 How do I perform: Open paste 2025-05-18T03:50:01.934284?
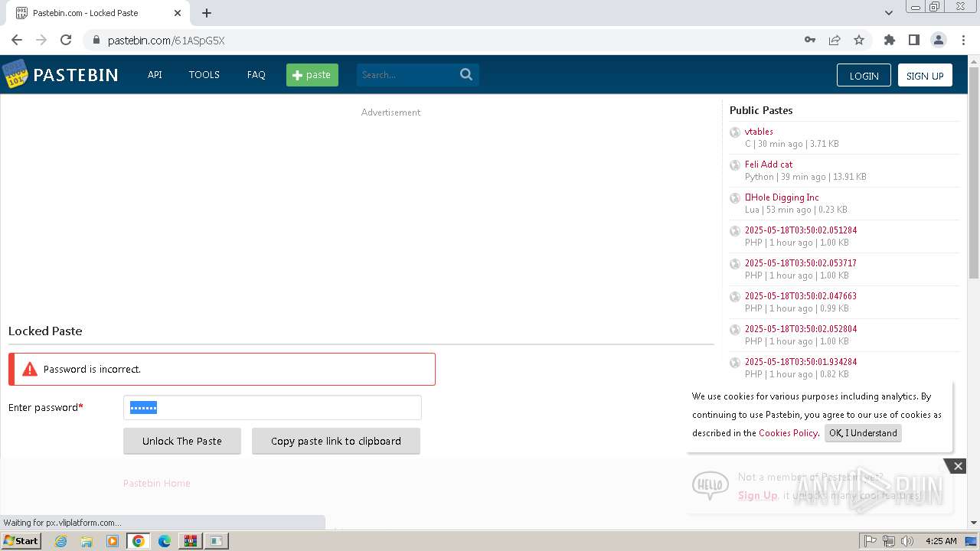pyautogui.click(x=801, y=362)
